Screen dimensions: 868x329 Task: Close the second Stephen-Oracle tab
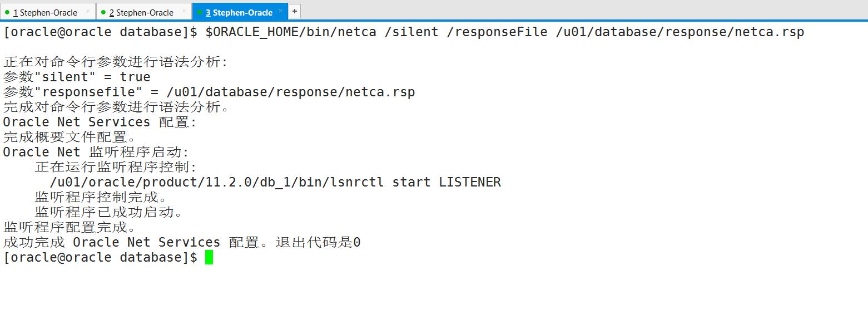(x=183, y=10)
